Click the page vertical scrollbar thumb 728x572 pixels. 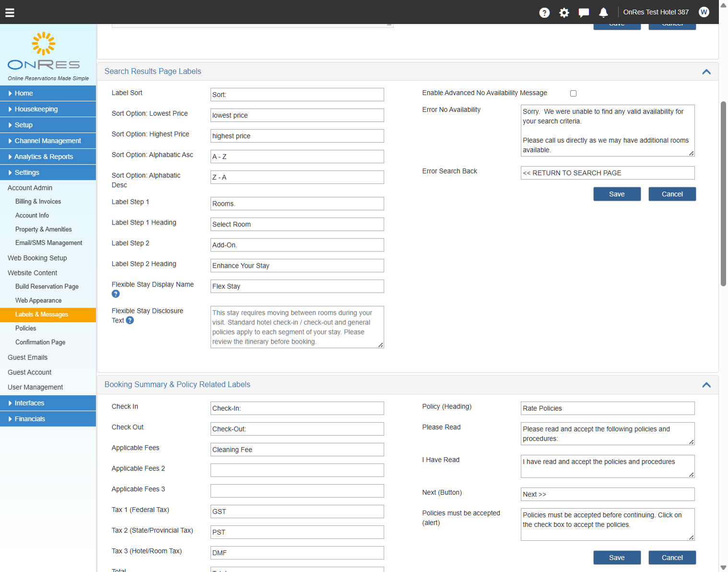coord(723,194)
